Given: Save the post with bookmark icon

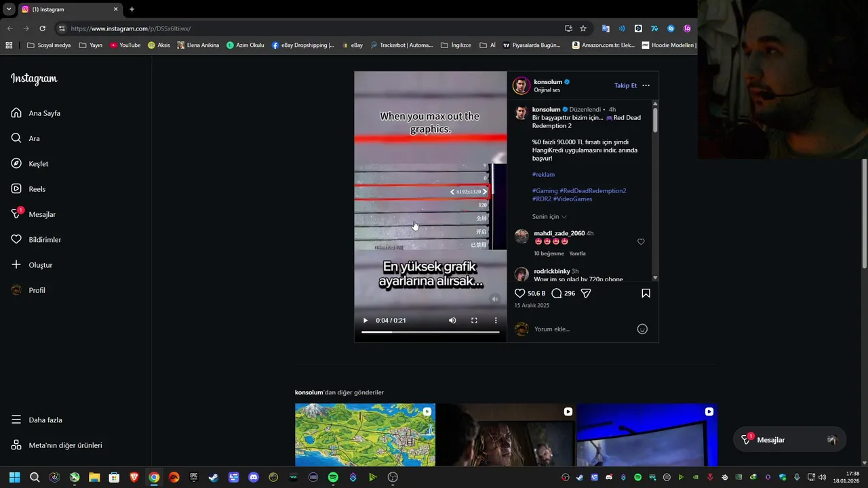Looking at the screenshot, I should click(x=646, y=293).
